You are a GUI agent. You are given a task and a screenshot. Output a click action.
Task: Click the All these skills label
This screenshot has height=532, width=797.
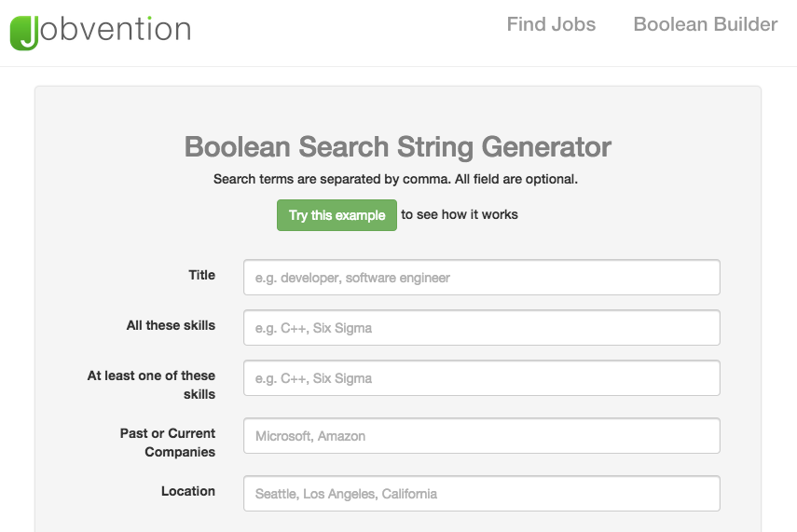(x=171, y=325)
